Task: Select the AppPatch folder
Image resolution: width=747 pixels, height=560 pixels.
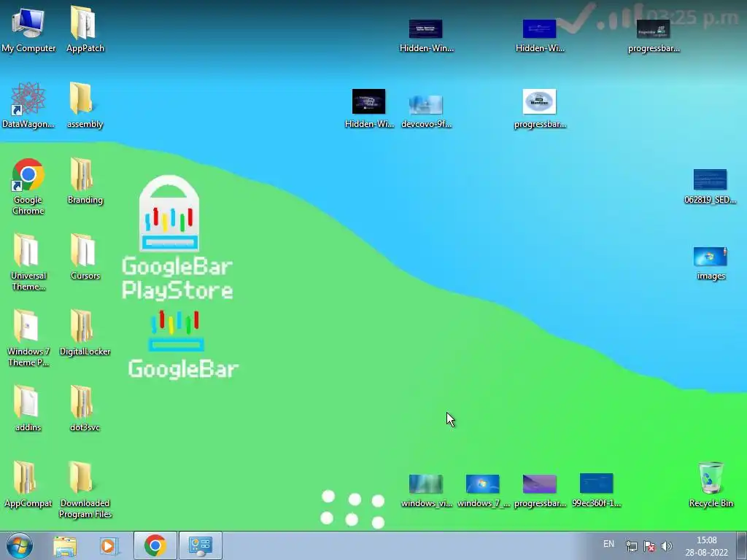Action: tap(85, 28)
